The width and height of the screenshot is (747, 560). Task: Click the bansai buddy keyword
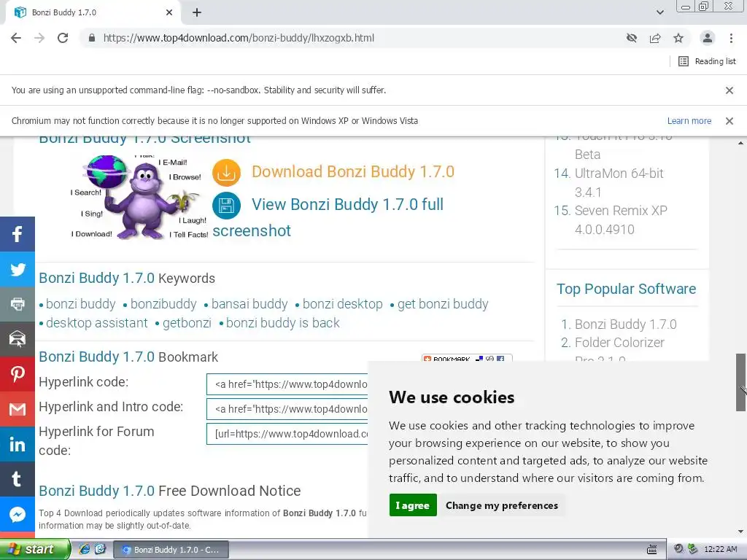pyautogui.click(x=249, y=304)
